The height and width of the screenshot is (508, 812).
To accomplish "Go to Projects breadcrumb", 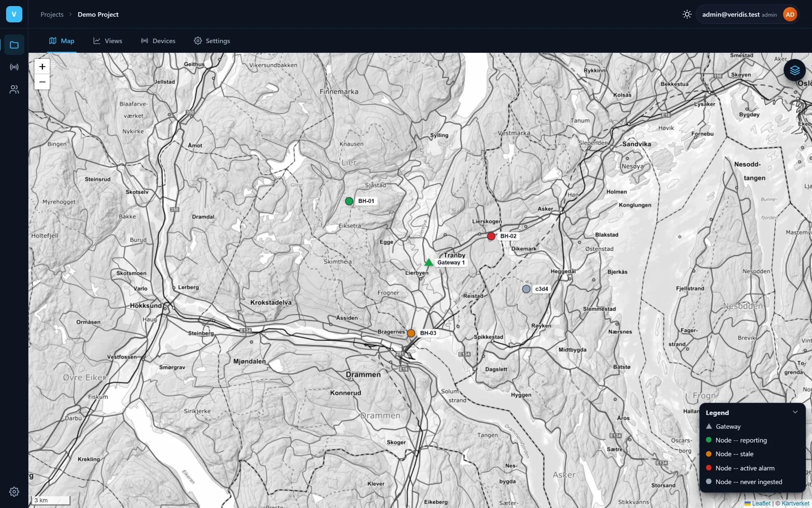I will 52,14.
